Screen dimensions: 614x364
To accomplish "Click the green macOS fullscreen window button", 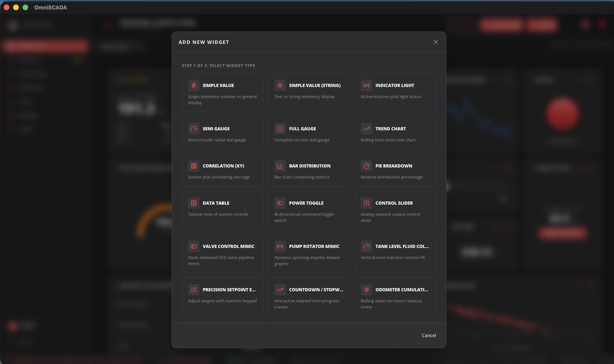I will click(x=25, y=7).
